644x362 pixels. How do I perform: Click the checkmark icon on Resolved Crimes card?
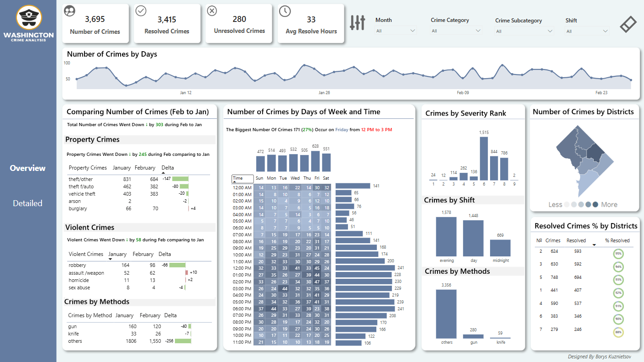click(141, 11)
